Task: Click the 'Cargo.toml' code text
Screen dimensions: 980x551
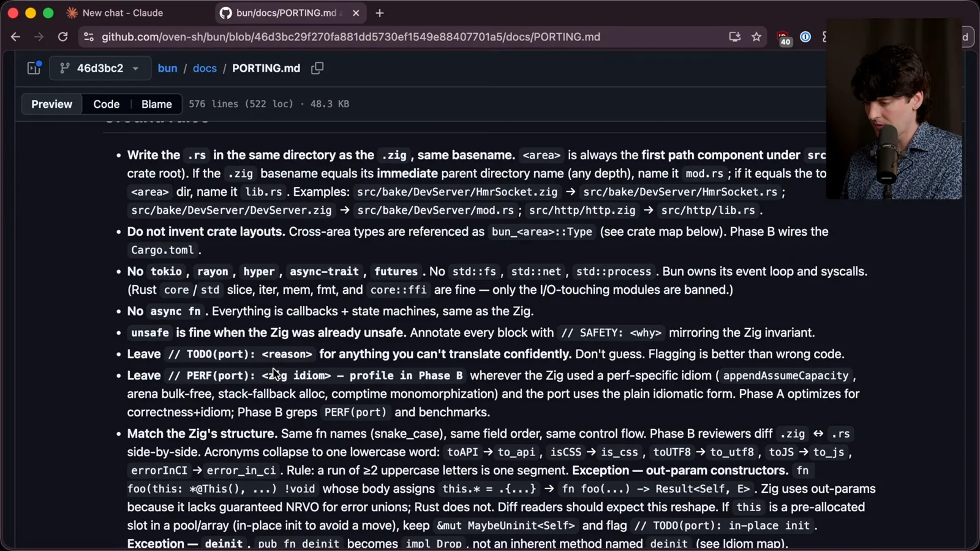Action: click(x=162, y=250)
